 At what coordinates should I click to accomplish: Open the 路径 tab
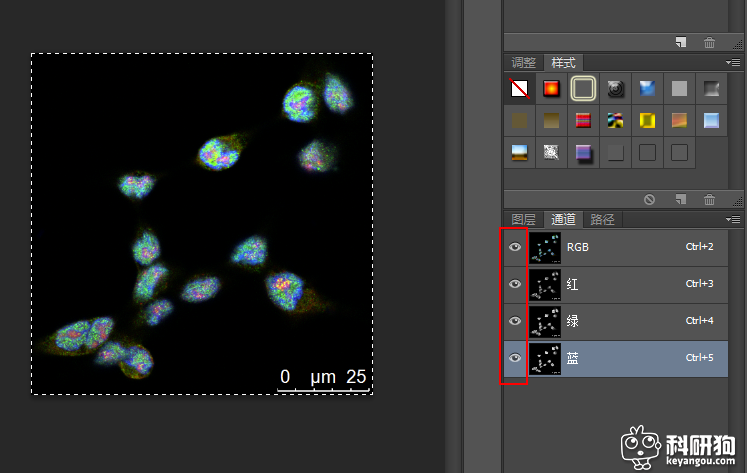(x=603, y=219)
